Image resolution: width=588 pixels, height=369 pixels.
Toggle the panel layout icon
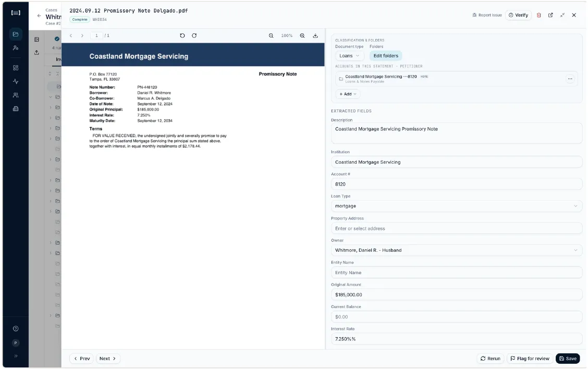click(x=36, y=40)
